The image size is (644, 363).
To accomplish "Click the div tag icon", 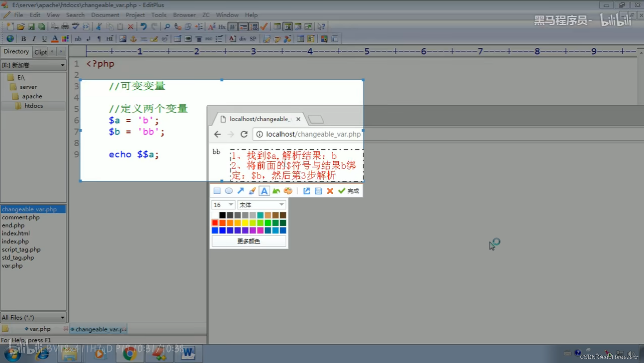I will (x=243, y=39).
